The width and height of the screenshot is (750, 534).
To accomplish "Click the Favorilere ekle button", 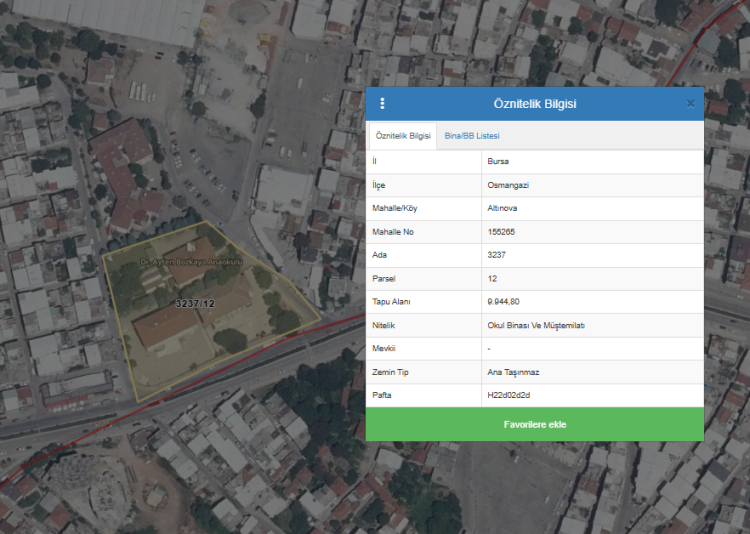I will point(534,425).
